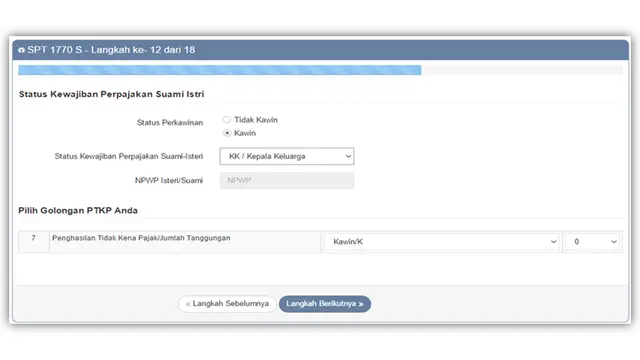Click the NPWP Isteri/Suami label
This screenshot has width=640, height=360.
pos(169,180)
